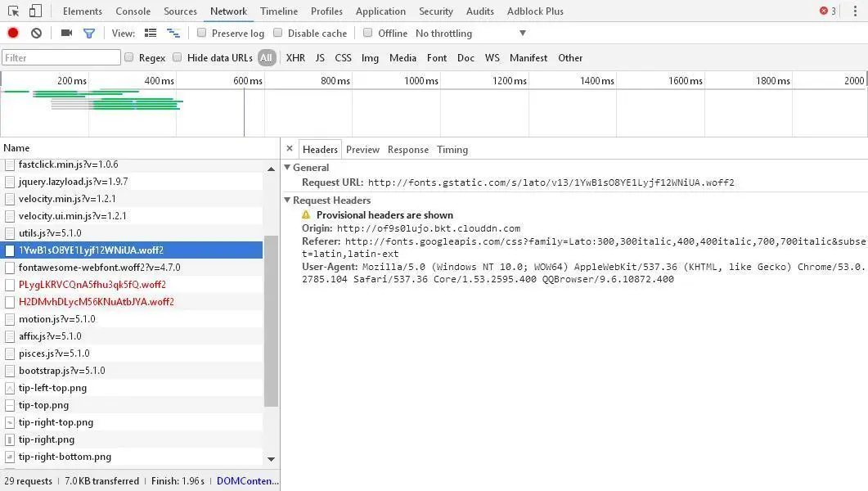
Task: Filter requests by Img
Action: pos(370,57)
